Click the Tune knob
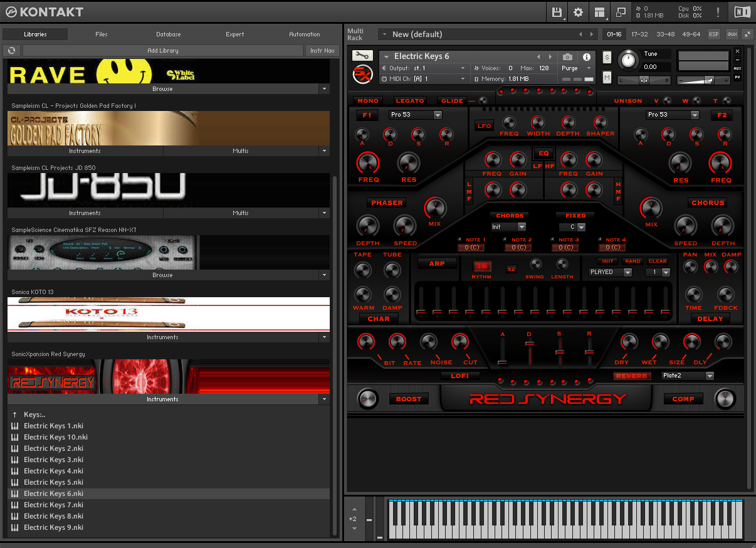This screenshot has width=756, height=548. pos(627,60)
